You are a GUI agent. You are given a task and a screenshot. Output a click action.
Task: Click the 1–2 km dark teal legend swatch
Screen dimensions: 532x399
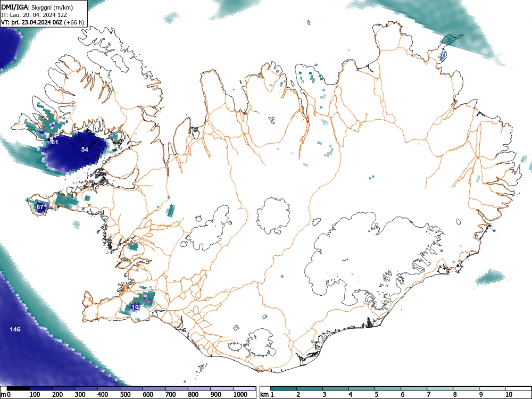click(284, 388)
